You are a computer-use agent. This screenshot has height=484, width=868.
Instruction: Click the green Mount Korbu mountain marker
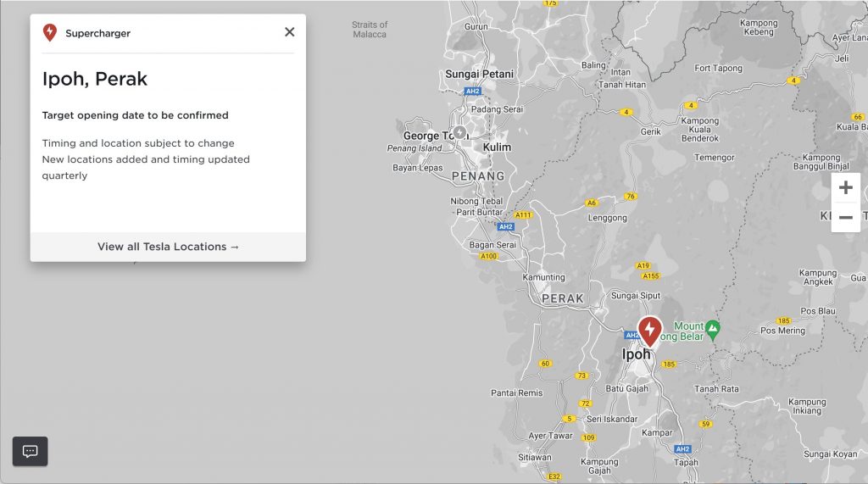click(x=713, y=330)
